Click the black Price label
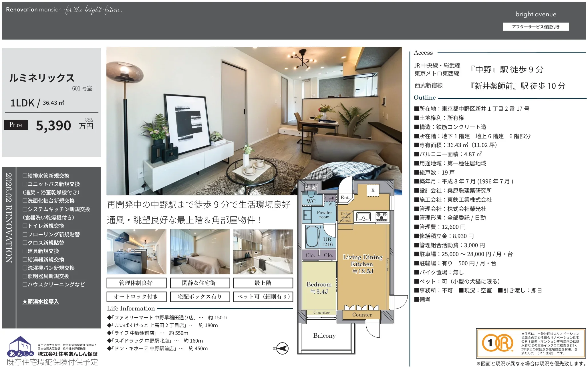Screen dimensions: 588x368 [x=16, y=125]
